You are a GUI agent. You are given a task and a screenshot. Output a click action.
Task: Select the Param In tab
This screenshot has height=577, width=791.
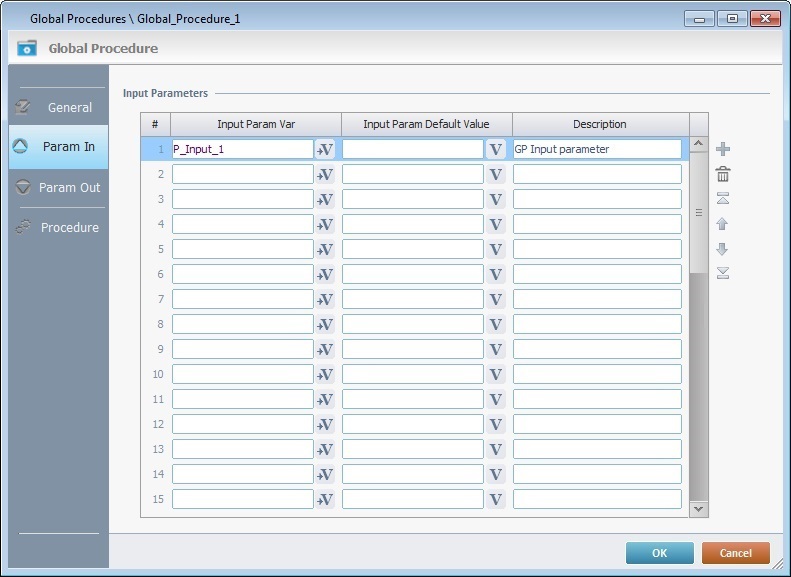point(58,147)
